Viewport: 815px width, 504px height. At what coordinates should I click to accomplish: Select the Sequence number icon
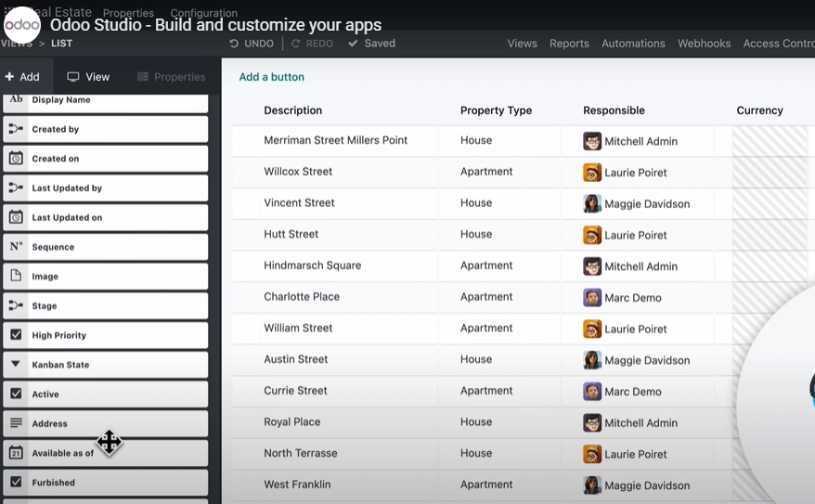[16, 246]
